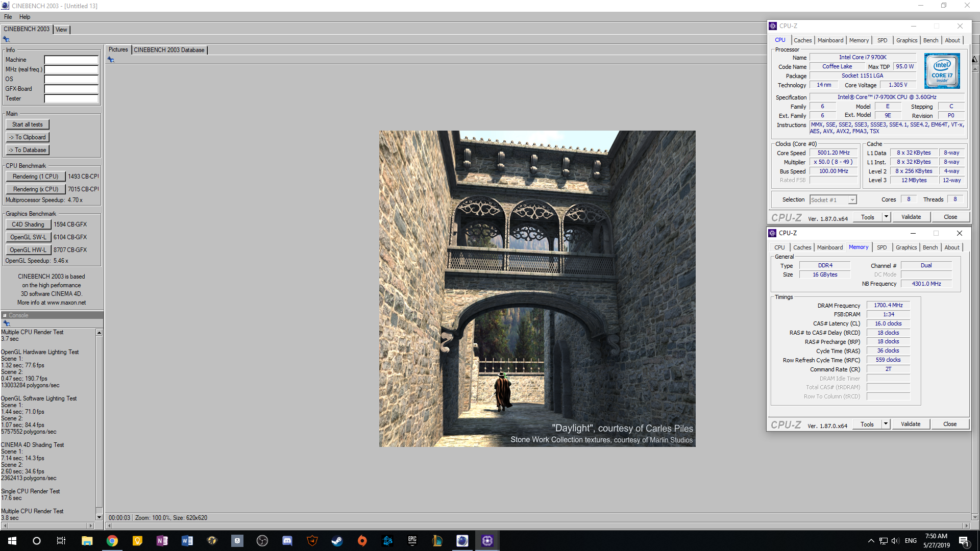
Task: Open Mainboard tab in upper CPU-Z window
Action: point(830,40)
